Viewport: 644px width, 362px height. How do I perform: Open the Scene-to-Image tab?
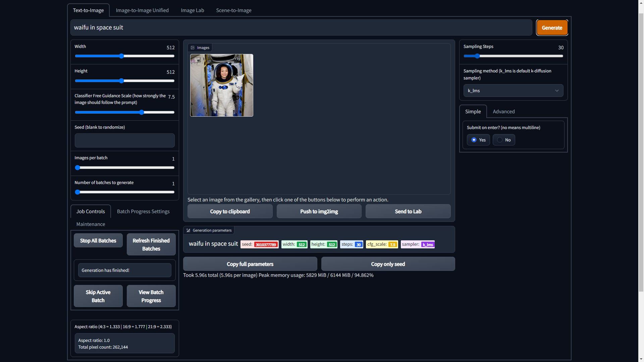233,10
